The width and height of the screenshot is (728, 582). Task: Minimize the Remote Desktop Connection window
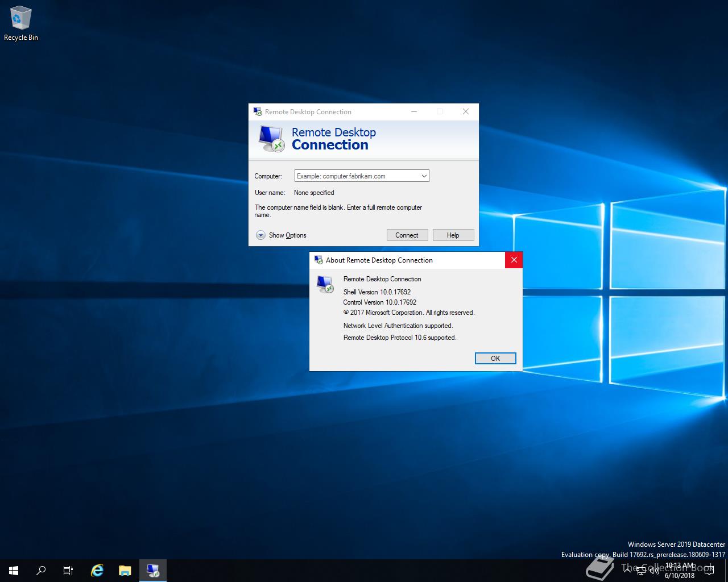[x=414, y=111]
